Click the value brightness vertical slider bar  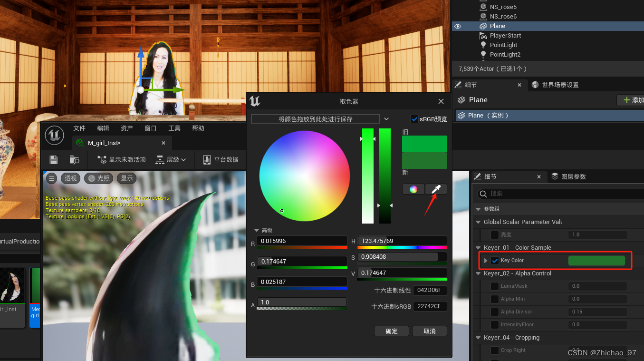point(385,176)
